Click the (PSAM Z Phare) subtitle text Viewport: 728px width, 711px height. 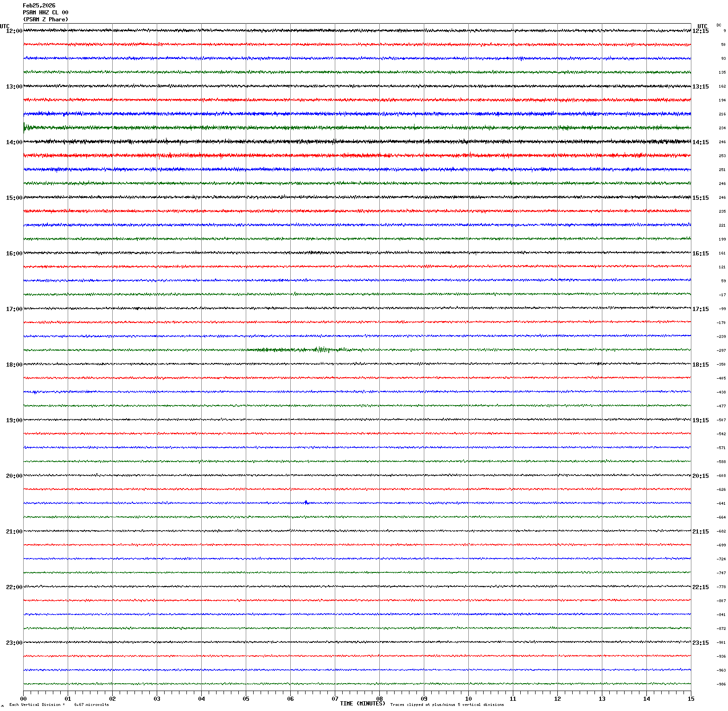coord(45,19)
